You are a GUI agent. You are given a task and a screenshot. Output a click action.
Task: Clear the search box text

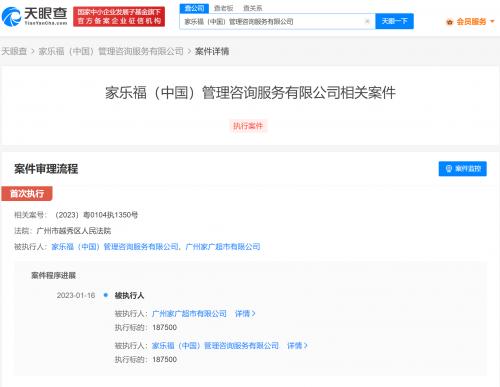[x=367, y=21]
